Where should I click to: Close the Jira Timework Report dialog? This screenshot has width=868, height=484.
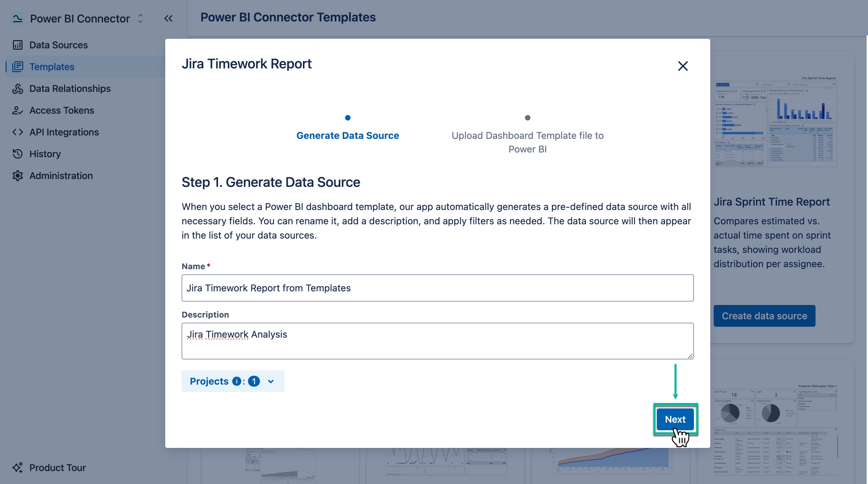tap(683, 66)
